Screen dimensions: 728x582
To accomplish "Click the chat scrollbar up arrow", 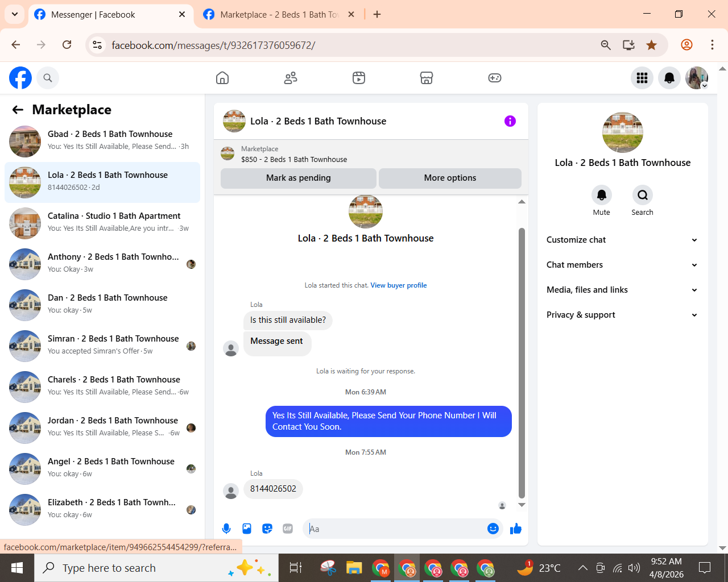I will pyautogui.click(x=522, y=202).
